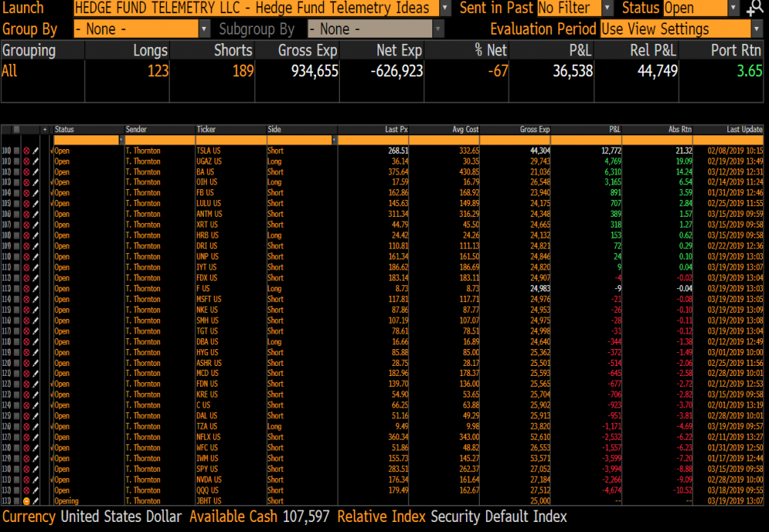
Task: Click the Available Cash value 107,597
Action: point(305,517)
